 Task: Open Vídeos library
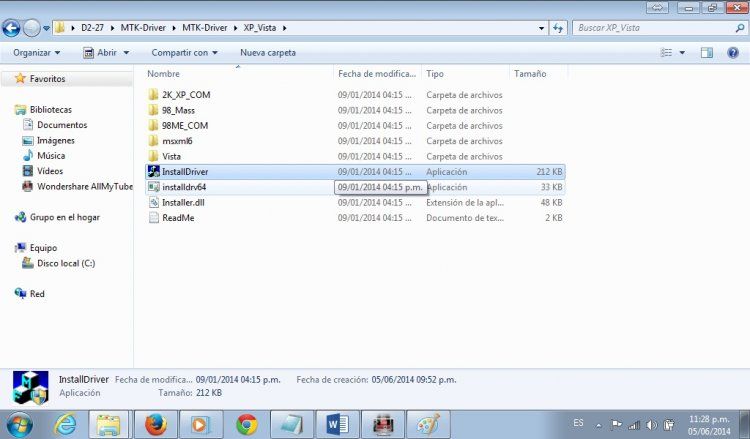[50, 171]
